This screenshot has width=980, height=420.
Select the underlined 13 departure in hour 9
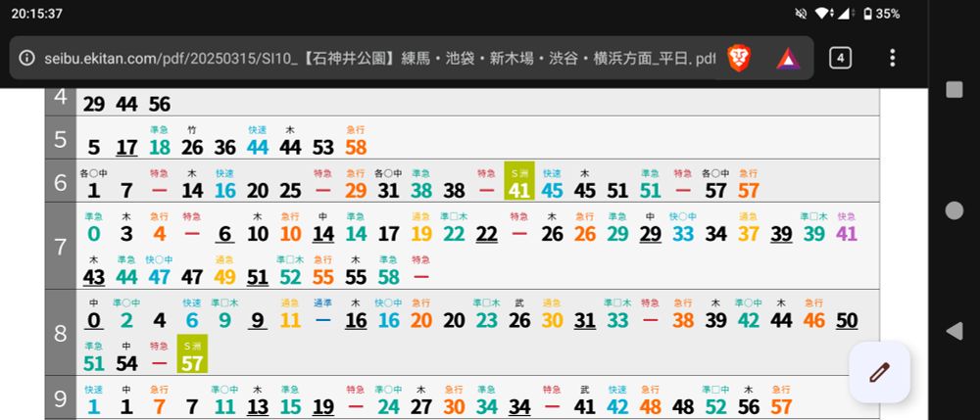pos(258,400)
